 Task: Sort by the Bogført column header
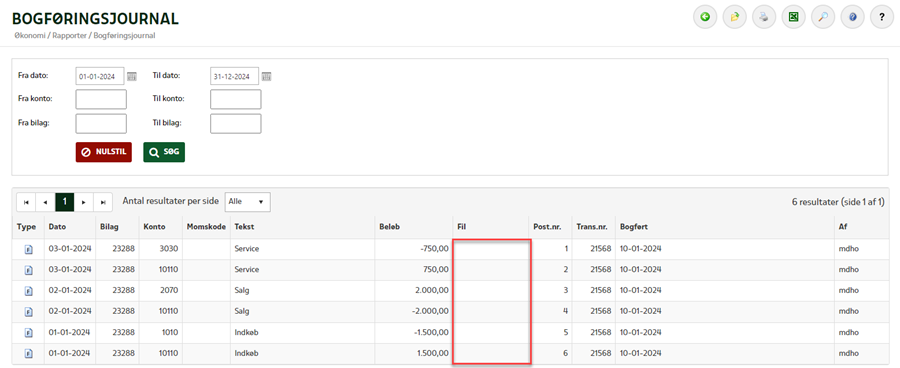pyautogui.click(x=634, y=227)
